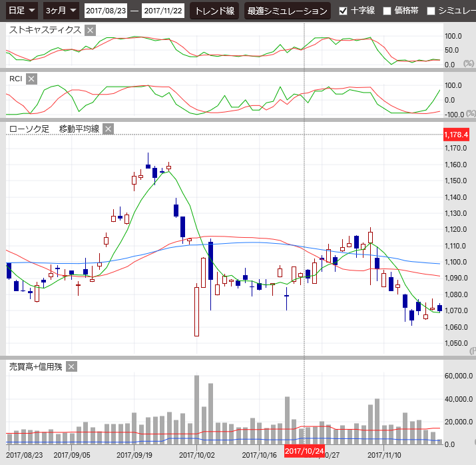Screen dimensions: 476x465
Task: Click the large red candlestick near 2017/10/02
Action: (196, 311)
